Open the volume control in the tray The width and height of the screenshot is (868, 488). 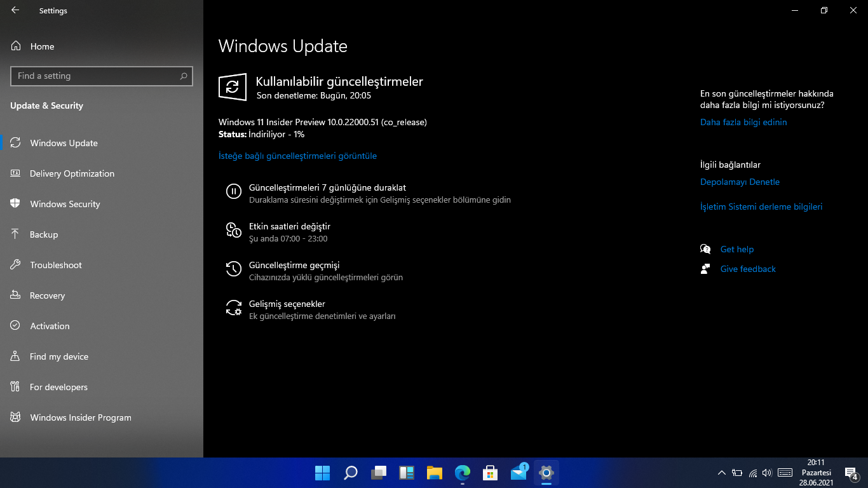click(767, 473)
